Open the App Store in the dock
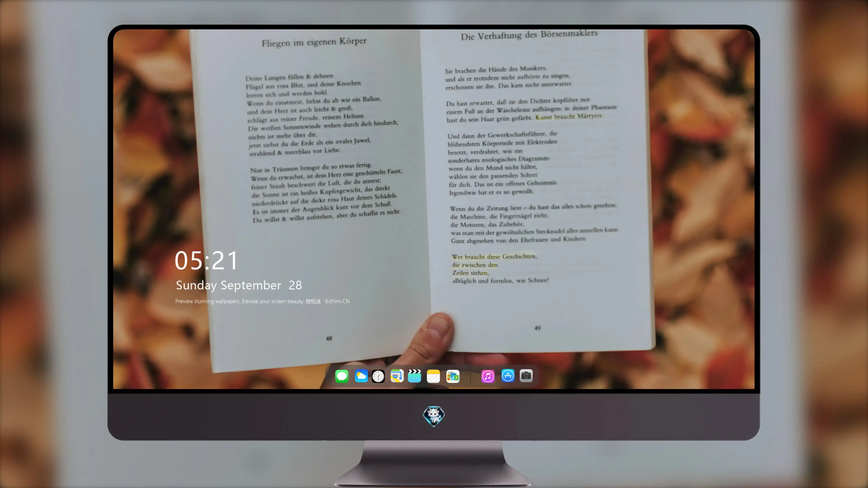This screenshot has height=488, width=868. (508, 375)
